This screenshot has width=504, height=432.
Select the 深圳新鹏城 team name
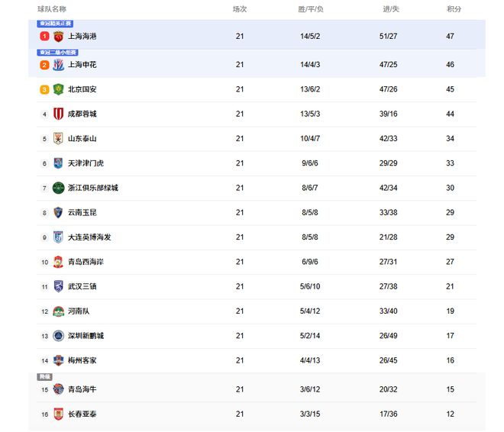(x=86, y=336)
